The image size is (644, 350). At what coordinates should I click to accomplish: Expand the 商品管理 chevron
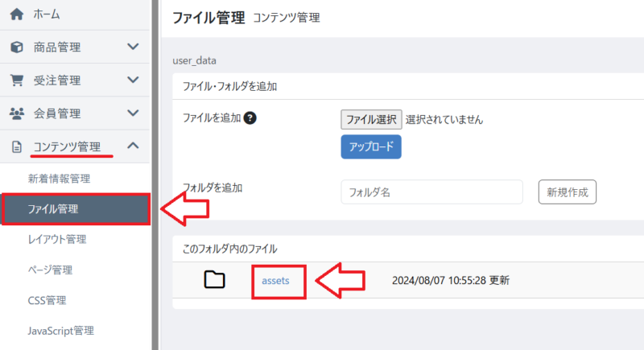(133, 47)
